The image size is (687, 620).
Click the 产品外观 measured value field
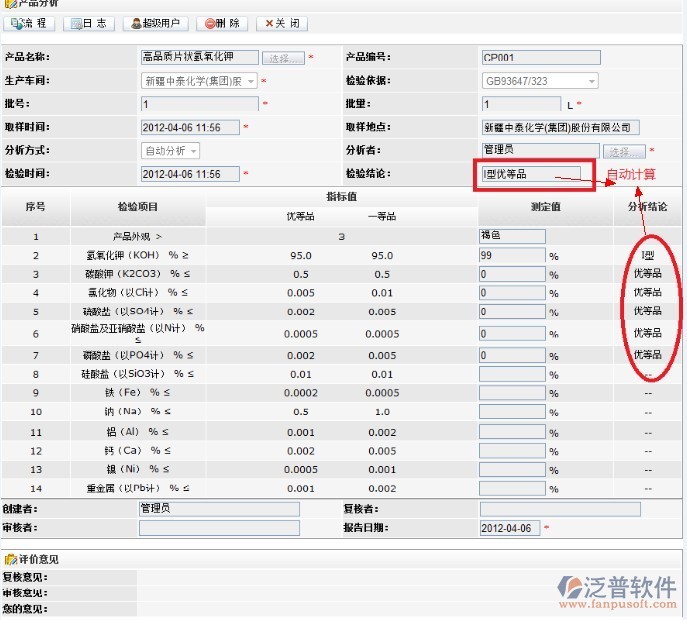[512, 236]
